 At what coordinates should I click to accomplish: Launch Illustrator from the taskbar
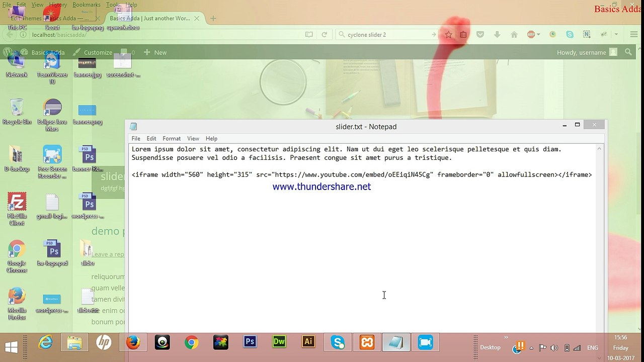pos(308,343)
